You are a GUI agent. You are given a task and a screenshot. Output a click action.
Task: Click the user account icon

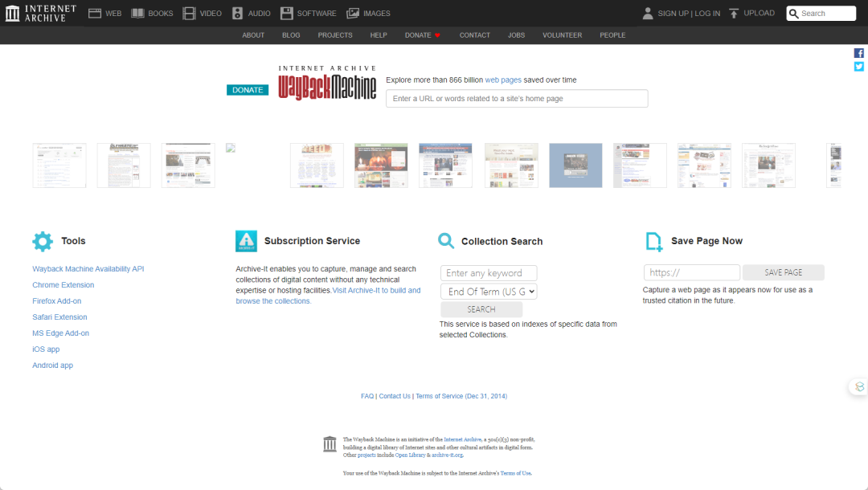tap(648, 14)
